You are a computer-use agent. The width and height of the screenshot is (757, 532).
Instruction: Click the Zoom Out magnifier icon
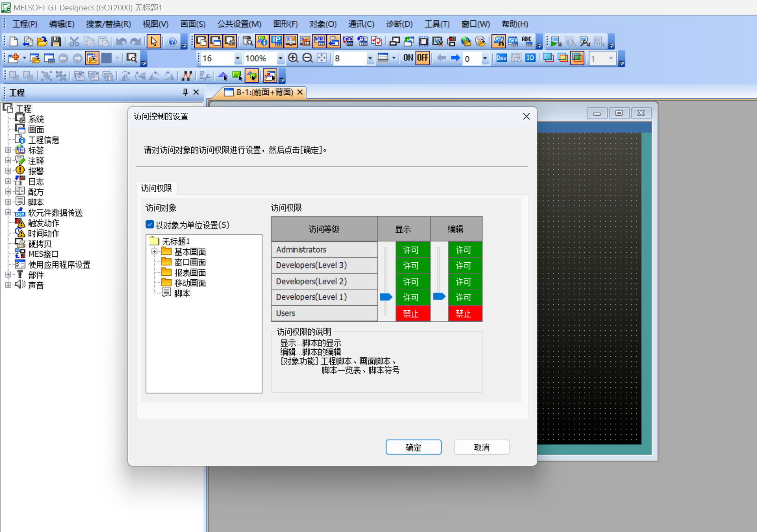click(307, 58)
